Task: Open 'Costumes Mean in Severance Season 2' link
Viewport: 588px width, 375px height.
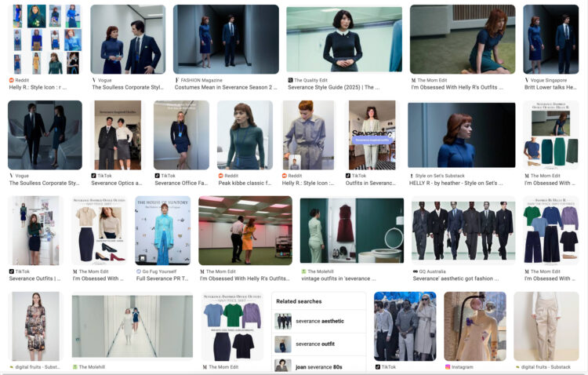Action: click(x=225, y=88)
